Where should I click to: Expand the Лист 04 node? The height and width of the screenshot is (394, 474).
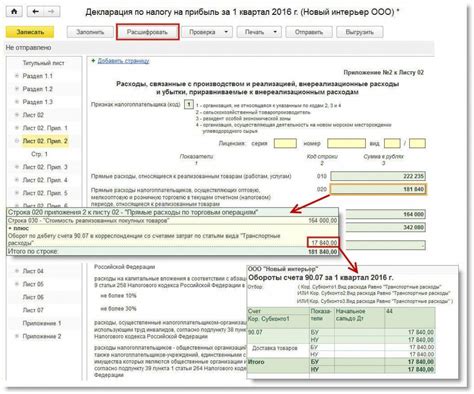pos(16,271)
